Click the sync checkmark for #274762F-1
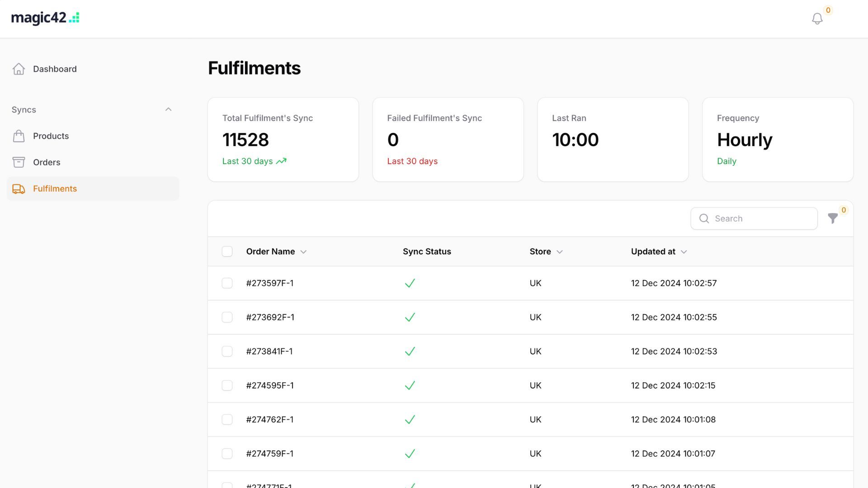Viewport: 868px width, 488px height. [410, 420]
